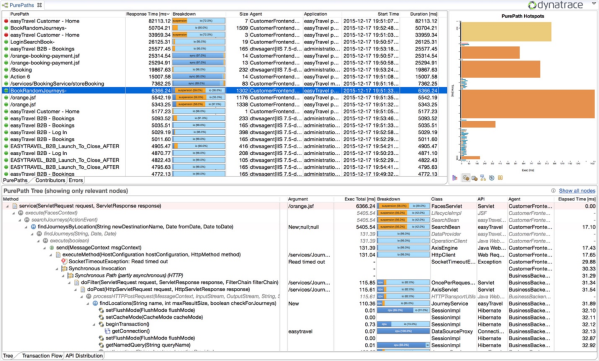Screen dimensions: 599x361
Task: Select the easyTravel Customer - Home 5177.23 row
Action: 225,112
